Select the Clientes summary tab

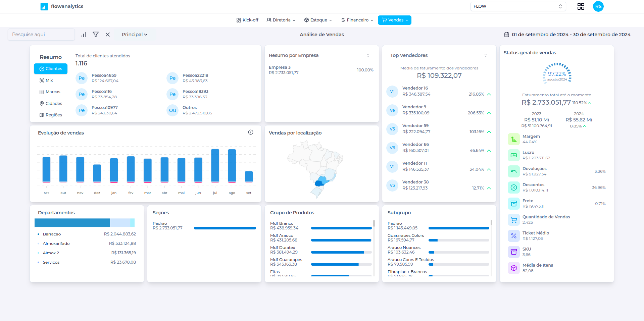point(51,69)
